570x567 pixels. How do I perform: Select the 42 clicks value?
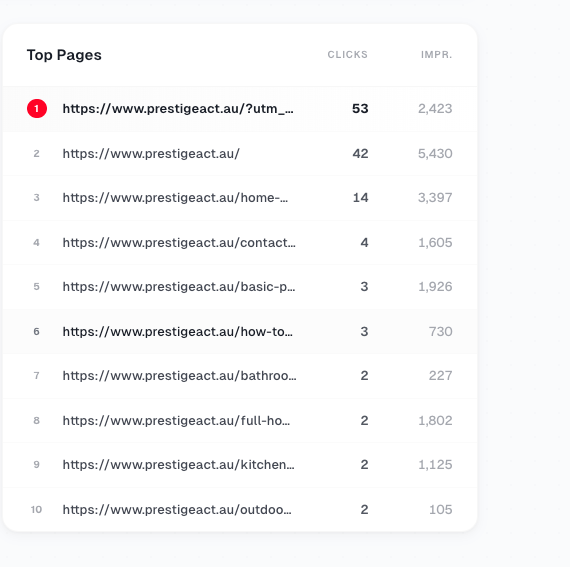tap(360, 153)
